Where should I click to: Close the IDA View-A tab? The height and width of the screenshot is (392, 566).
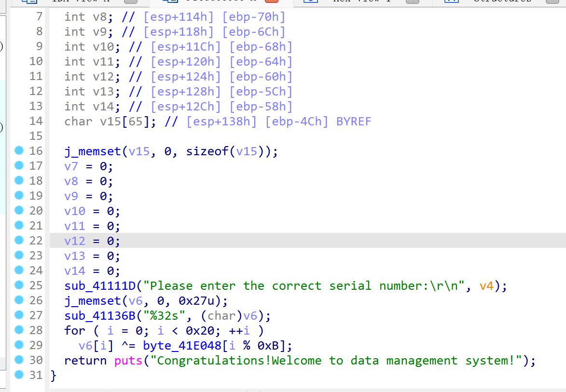click(x=129, y=1)
